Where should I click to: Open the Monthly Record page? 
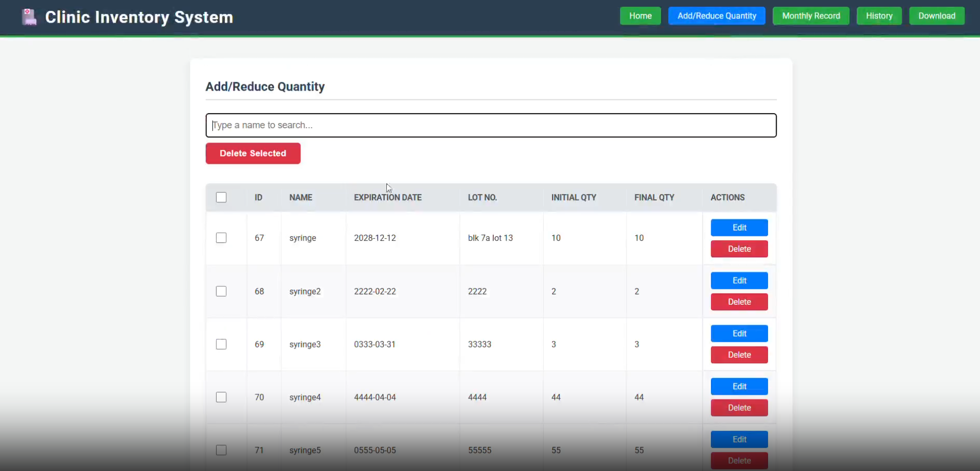811,16
